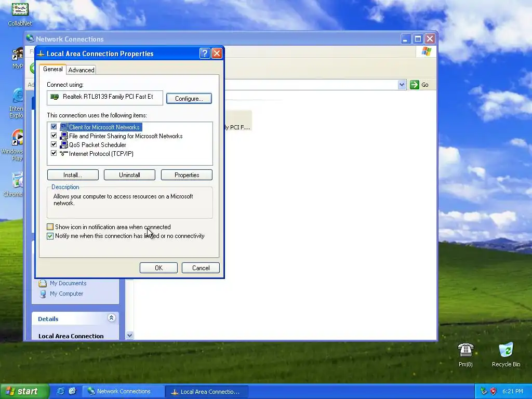
Task: Collapse the Details panel chevron
Action: point(111,318)
